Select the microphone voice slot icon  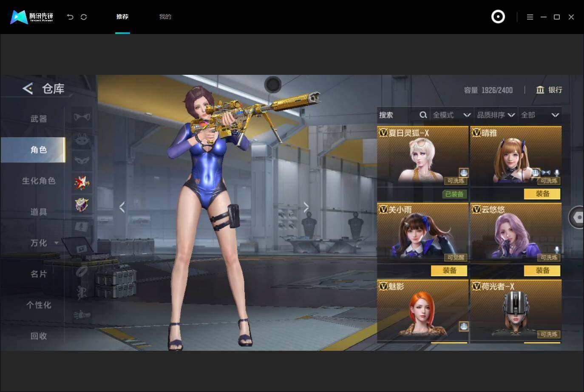82,227
